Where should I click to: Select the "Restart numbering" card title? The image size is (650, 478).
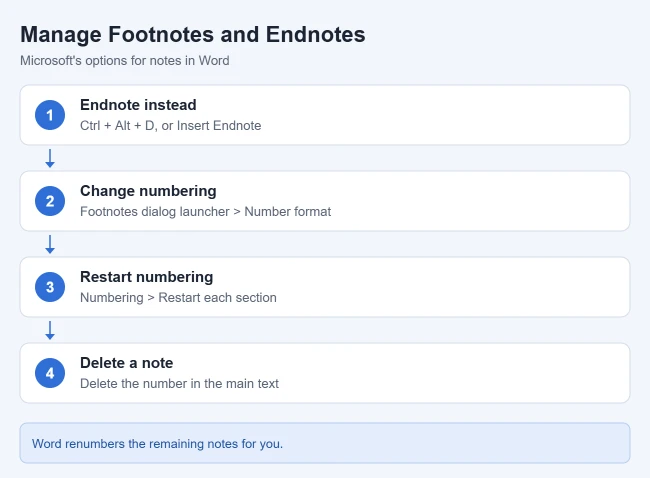coord(146,277)
